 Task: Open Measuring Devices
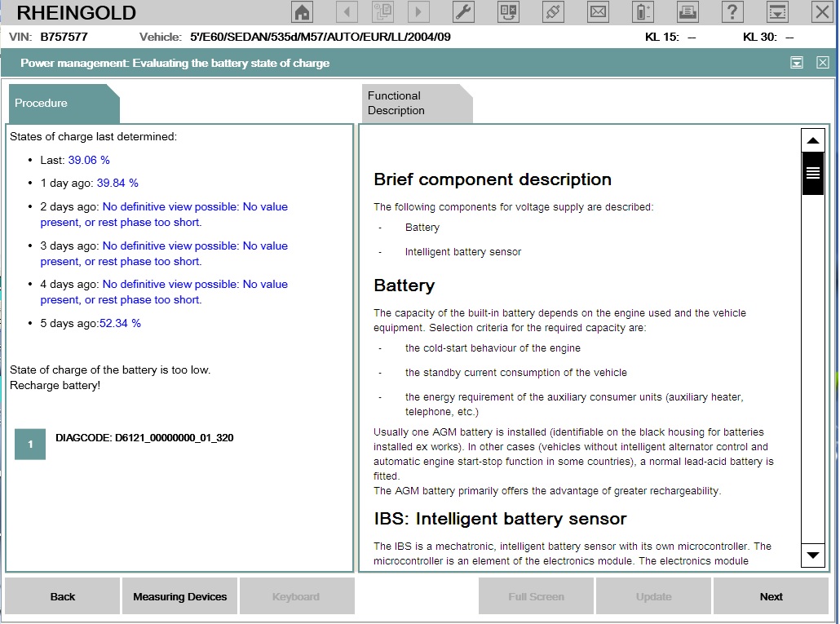[179, 596]
